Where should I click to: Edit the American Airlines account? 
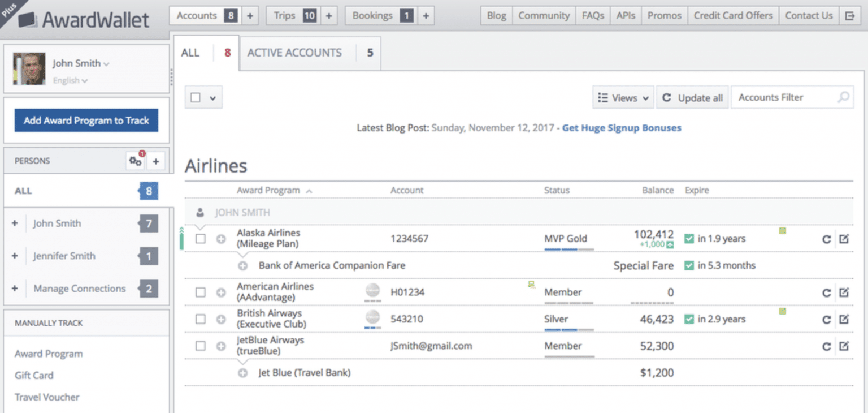pyautogui.click(x=844, y=292)
